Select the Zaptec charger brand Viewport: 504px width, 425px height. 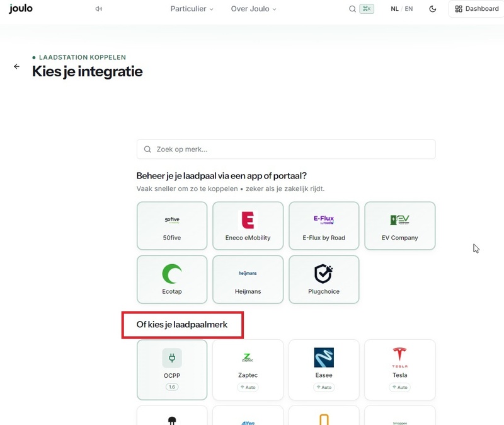(248, 370)
